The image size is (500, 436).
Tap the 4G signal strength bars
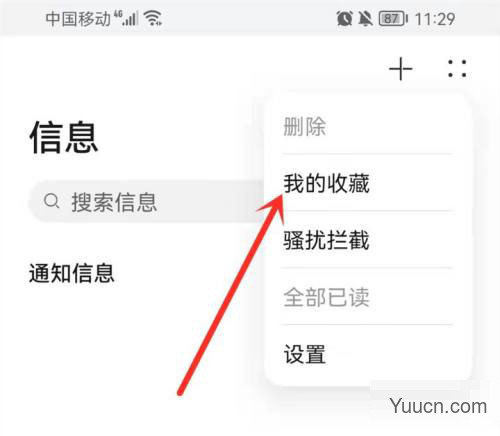tap(127, 18)
